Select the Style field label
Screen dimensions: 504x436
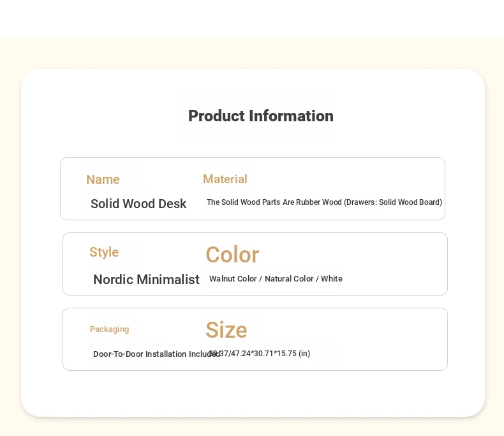103,252
